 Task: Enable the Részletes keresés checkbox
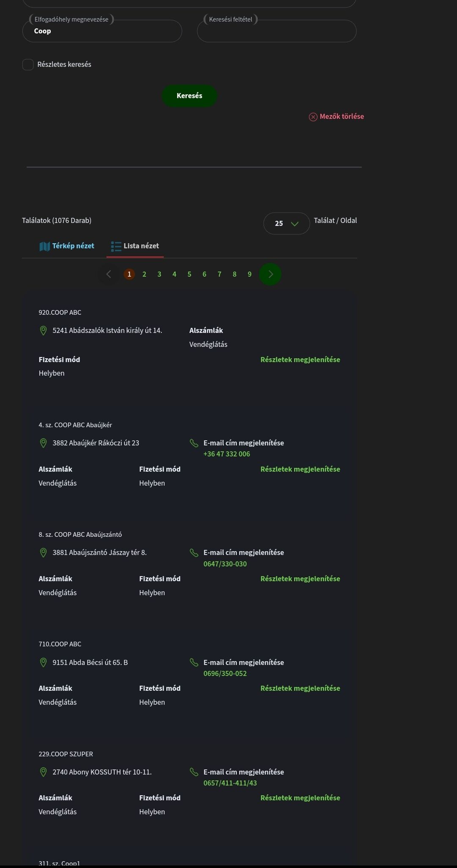coord(28,65)
